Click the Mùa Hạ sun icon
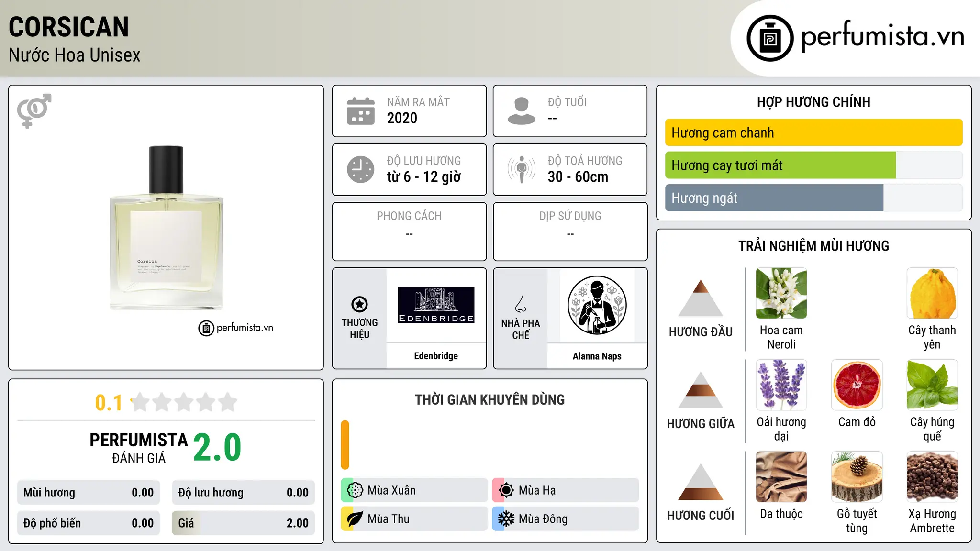The width and height of the screenshot is (980, 551). [506, 490]
